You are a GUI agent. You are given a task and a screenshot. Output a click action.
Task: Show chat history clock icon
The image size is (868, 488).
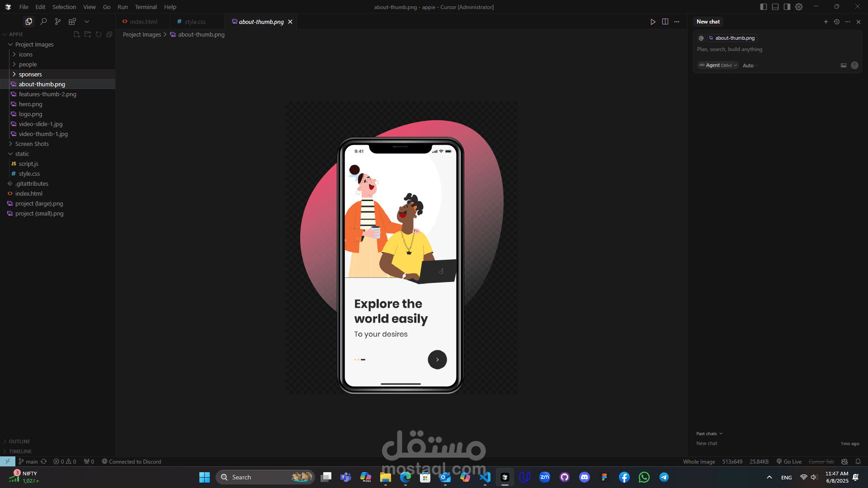[x=837, y=22]
